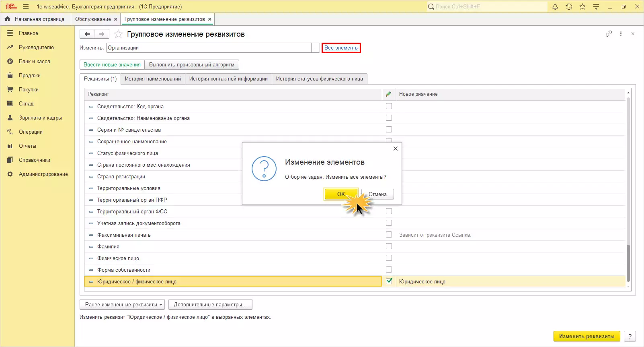Check the box for Территориальный орган ФСС

(x=389, y=211)
